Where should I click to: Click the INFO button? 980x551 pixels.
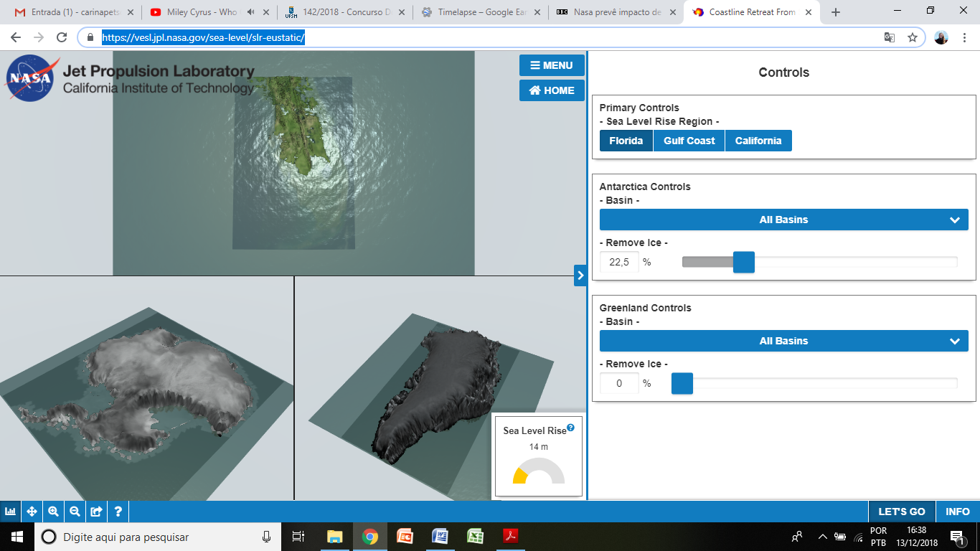(957, 512)
